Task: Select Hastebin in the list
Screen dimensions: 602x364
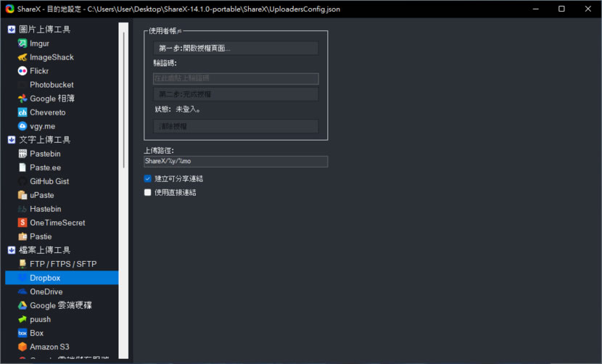Action: coord(45,209)
